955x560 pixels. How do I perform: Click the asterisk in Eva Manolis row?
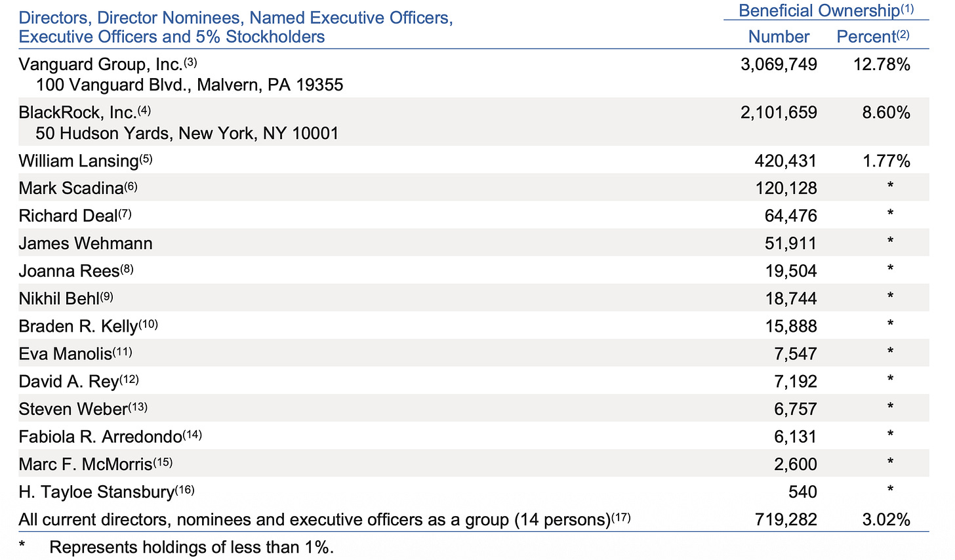(890, 351)
